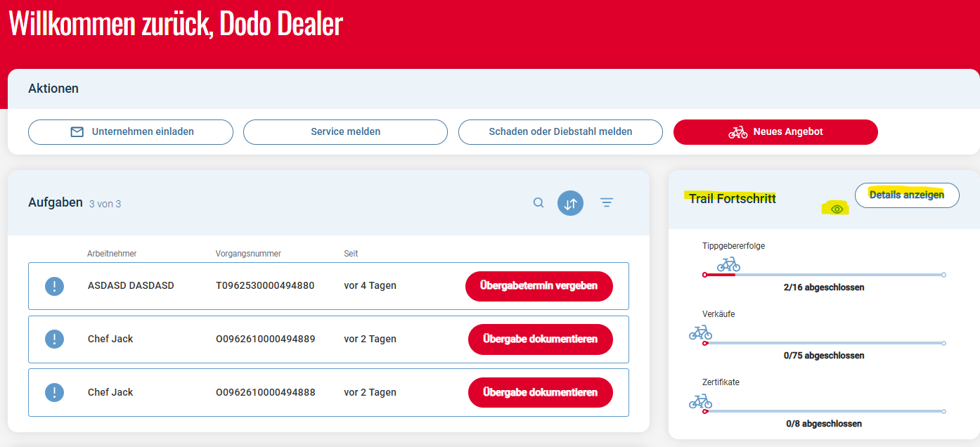
Task: Click Schaden oder Diebstahl melden
Action: tap(560, 132)
